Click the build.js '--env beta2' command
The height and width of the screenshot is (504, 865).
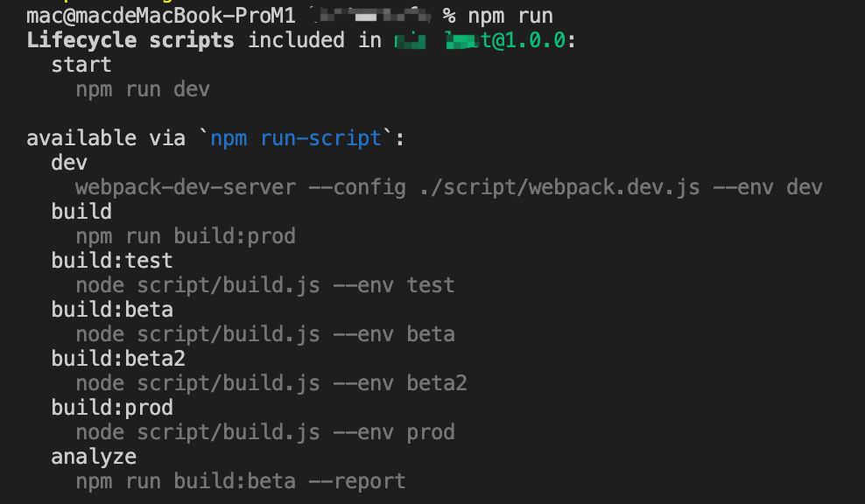(x=271, y=383)
